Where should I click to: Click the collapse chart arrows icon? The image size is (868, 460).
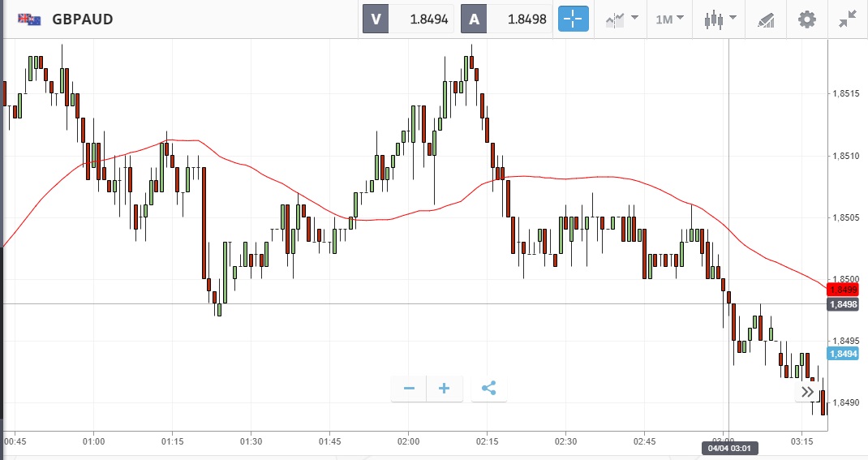[x=848, y=19]
